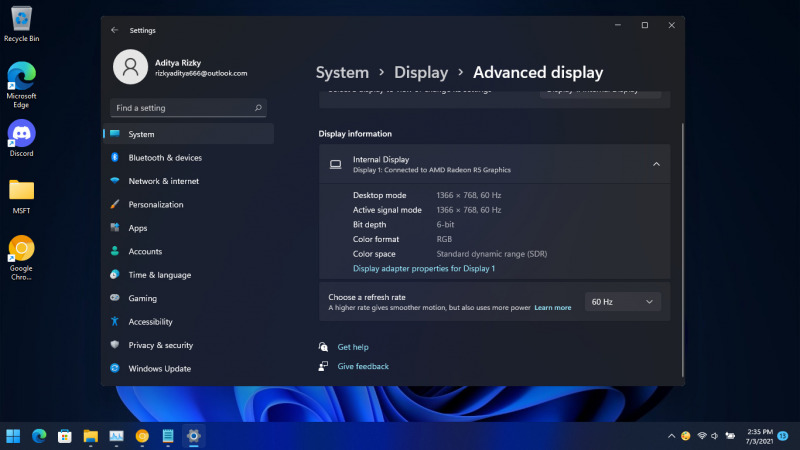Image resolution: width=800 pixels, height=450 pixels.
Task: Navigate to Display in the breadcrumb
Action: tap(421, 72)
